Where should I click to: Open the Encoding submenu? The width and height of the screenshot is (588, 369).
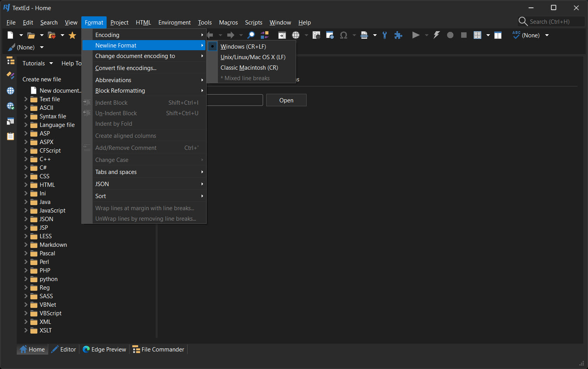tap(144, 35)
